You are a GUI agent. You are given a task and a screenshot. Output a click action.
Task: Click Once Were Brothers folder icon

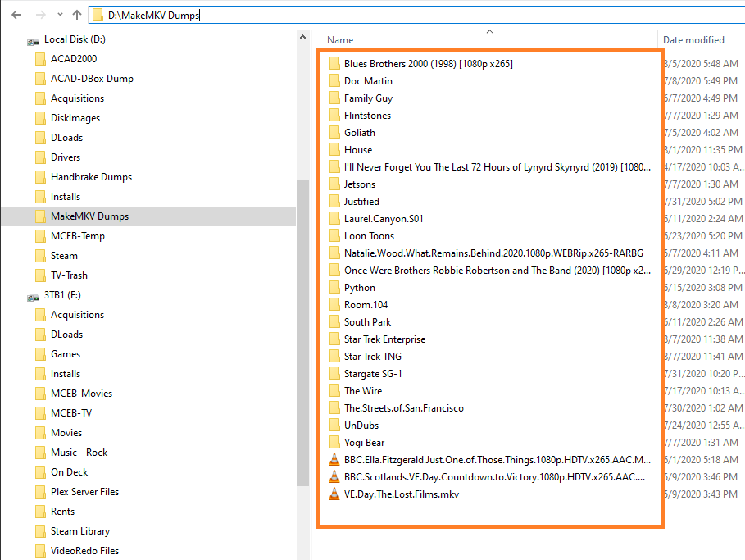pos(334,271)
